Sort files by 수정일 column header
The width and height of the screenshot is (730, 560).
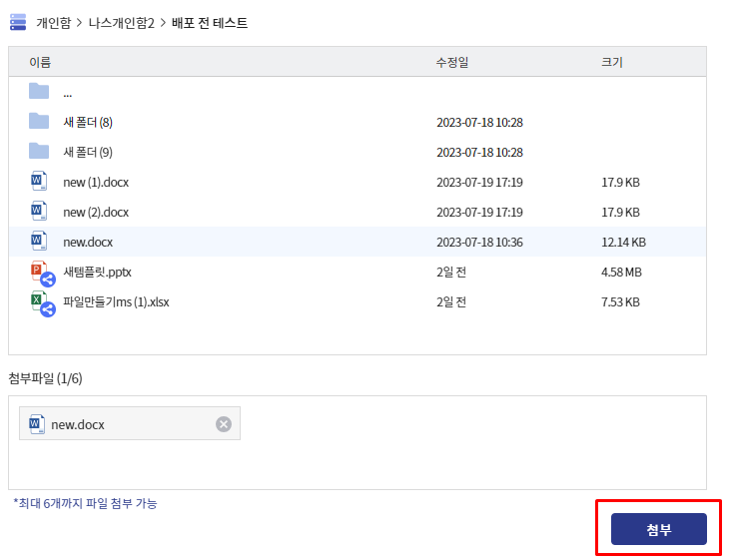[x=451, y=62]
